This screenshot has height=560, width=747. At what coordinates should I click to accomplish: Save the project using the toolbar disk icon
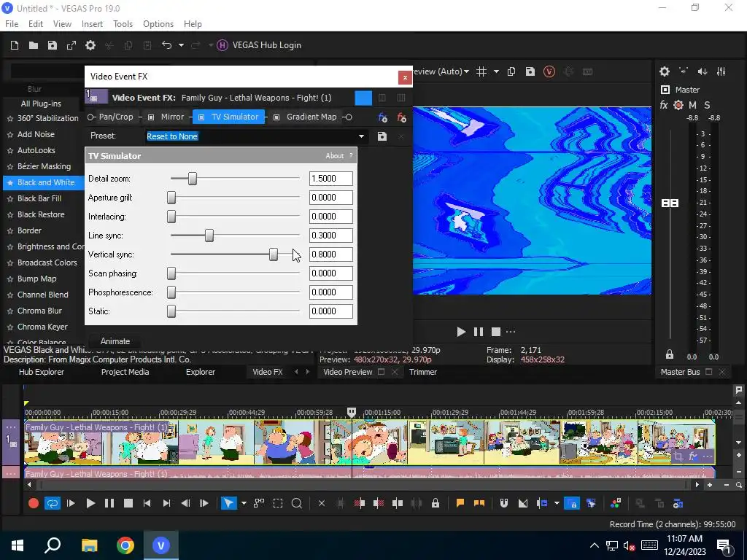[53, 45]
